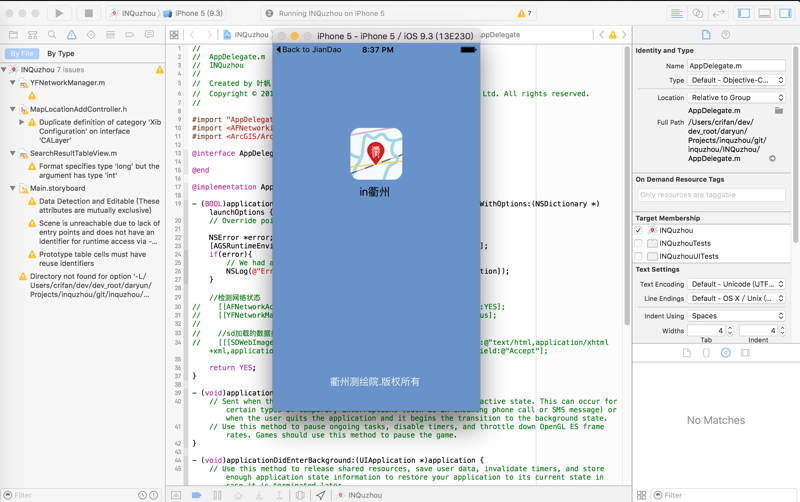The height and width of the screenshot is (502, 800).
Task: Uncheck the INQuzhou target membership
Action: pyautogui.click(x=639, y=230)
